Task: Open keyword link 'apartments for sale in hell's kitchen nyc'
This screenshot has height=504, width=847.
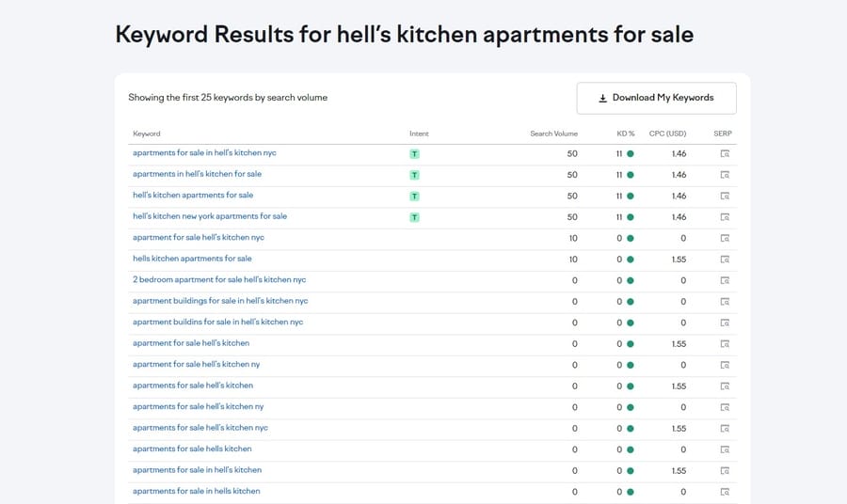Action: pyautogui.click(x=204, y=152)
